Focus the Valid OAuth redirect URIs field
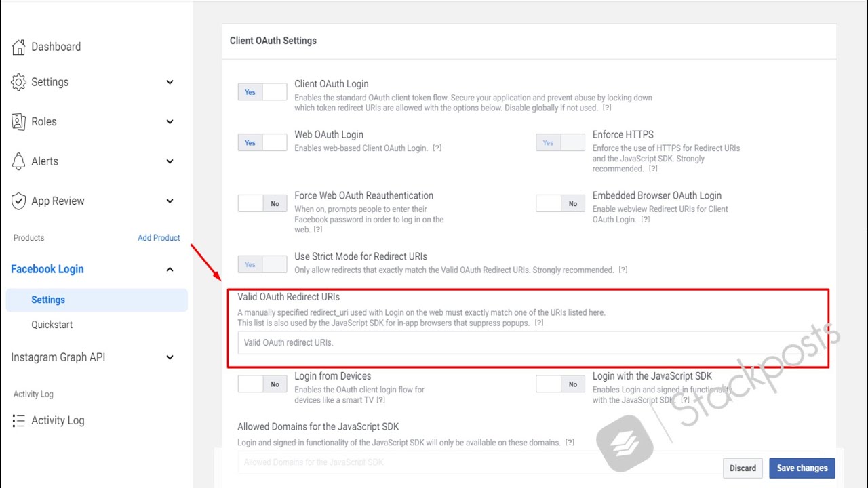This screenshot has height=488, width=868. (x=529, y=342)
